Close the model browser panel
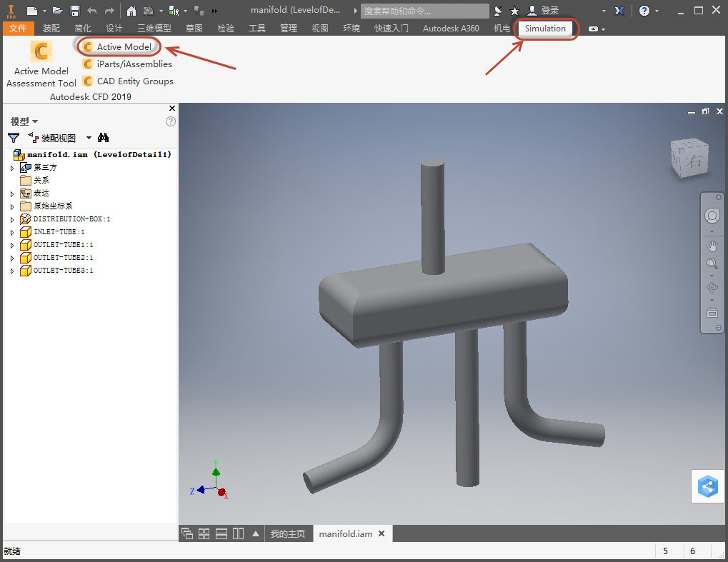The image size is (728, 562). (x=172, y=108)
